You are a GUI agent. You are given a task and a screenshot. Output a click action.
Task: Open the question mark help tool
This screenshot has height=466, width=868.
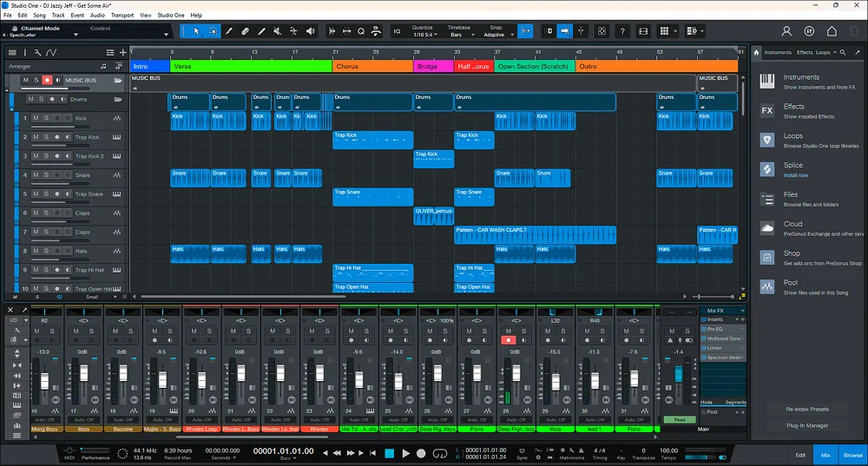click(x=622, y=31)
